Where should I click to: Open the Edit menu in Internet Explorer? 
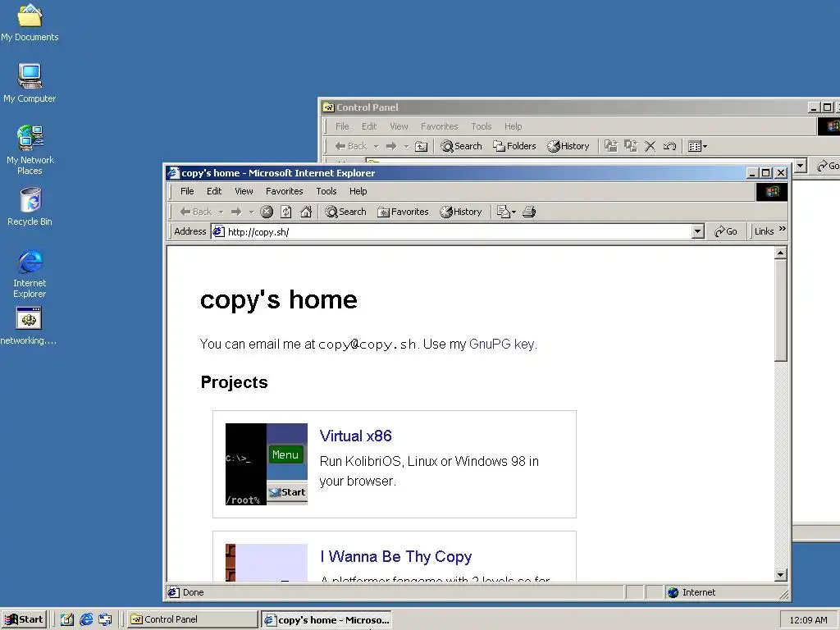pos(214,191)
